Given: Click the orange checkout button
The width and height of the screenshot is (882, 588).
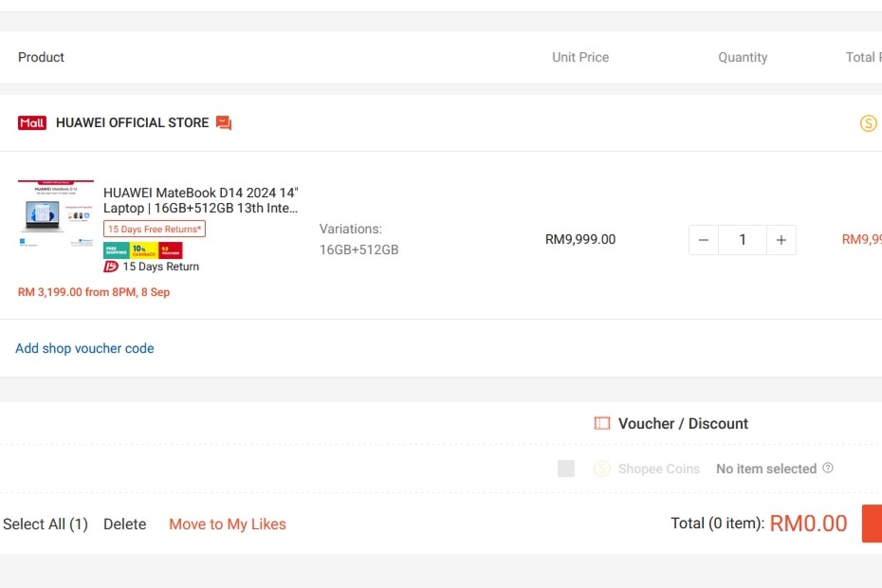Looking at the screenshot, I should point(872,524).
